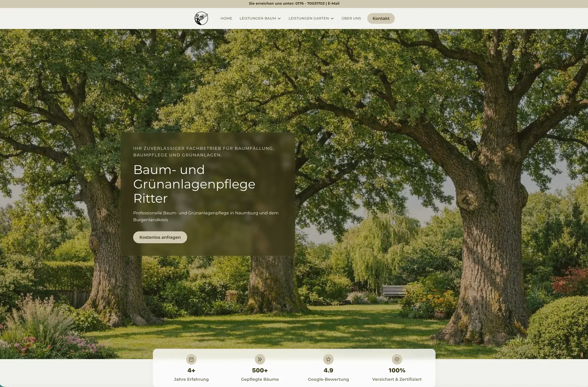Click the calendar icon above Jahre Erfahrung
588x387 pixels.
(191, 359)
